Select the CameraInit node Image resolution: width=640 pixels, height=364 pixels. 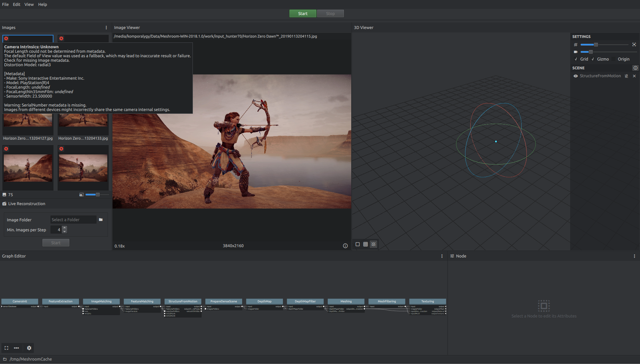pyautogui.click(x=20, y=301)
